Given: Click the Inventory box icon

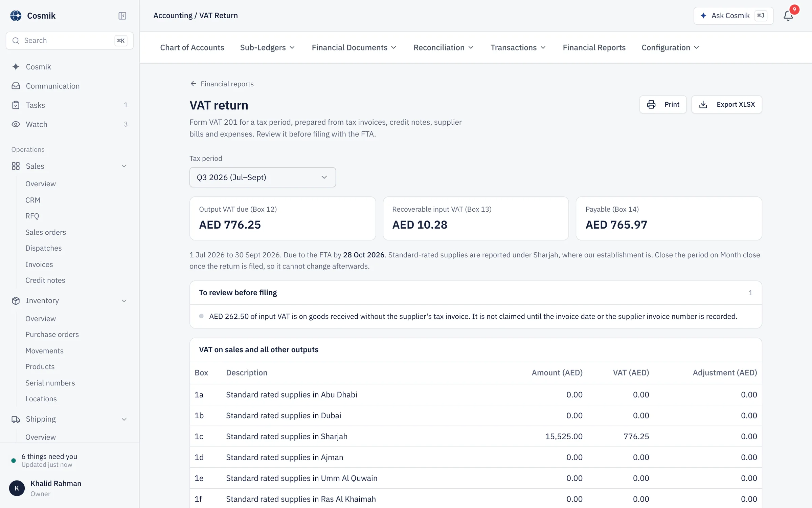Looking at the screenshot, I should click(16, 301).
